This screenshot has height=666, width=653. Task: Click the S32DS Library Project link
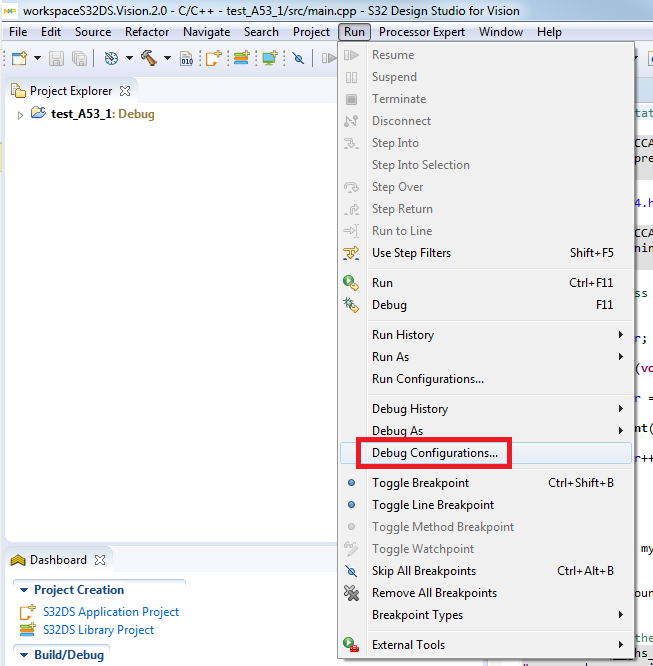click(x=98, y=629)
